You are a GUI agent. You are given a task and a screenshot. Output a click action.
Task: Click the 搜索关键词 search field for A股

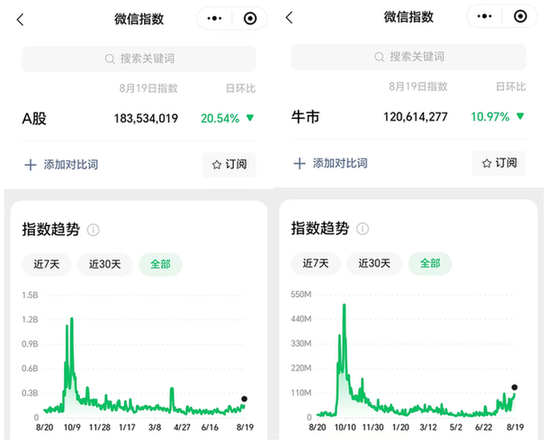coord(139,59)
